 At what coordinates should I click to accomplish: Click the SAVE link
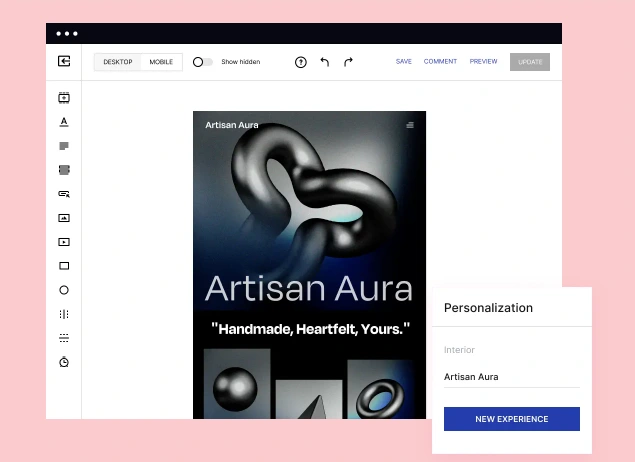pos(404,62)
